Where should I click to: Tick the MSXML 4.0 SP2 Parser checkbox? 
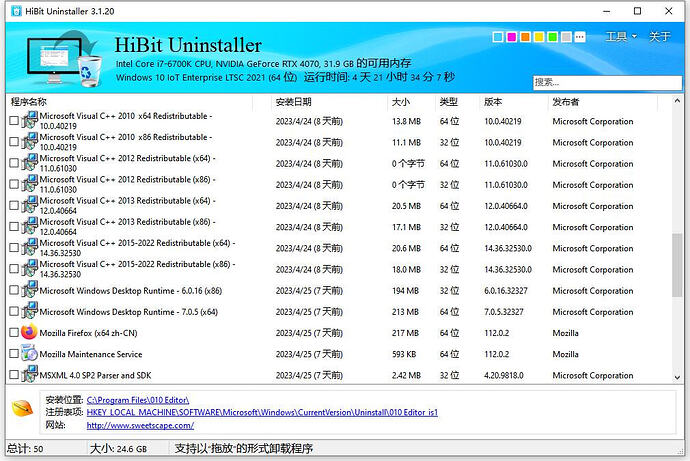[14, 375]
